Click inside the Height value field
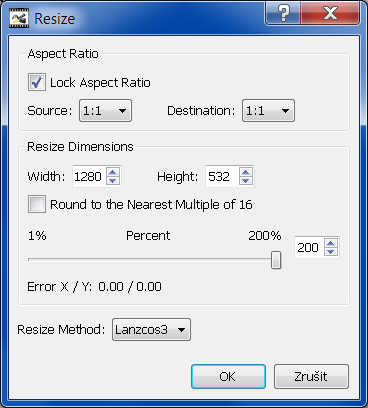368x408 pixels. (x=222, y=176)
